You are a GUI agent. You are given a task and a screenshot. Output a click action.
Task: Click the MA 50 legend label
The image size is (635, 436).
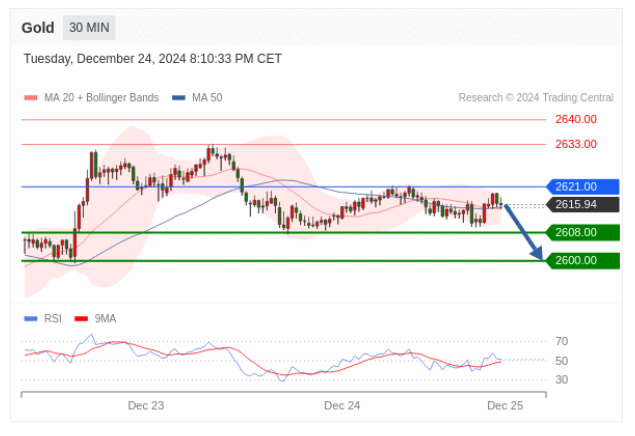point(207,98)
